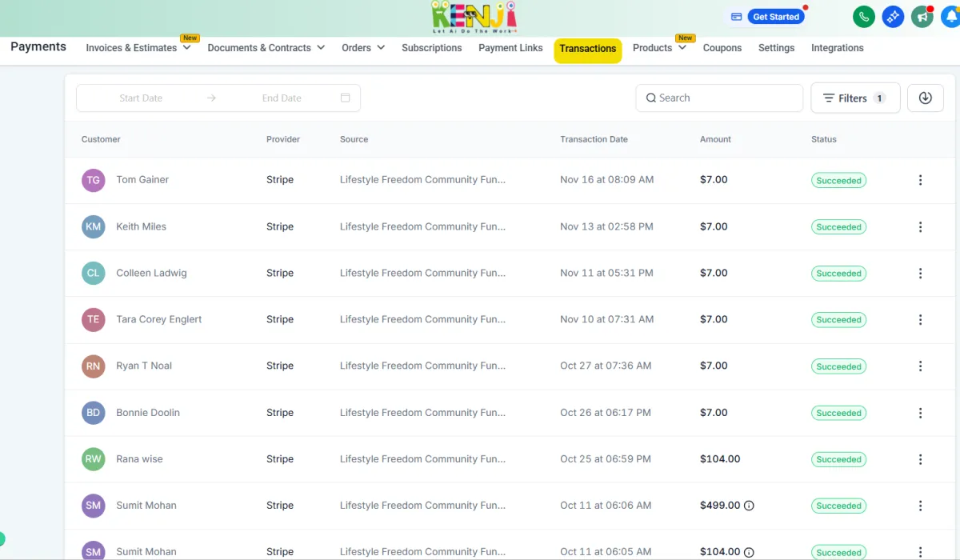Image resolution: width=960 pixels, height=560 pixels.
Task: Click date Nov 13 at 02:58 PM
Action: 606,226
